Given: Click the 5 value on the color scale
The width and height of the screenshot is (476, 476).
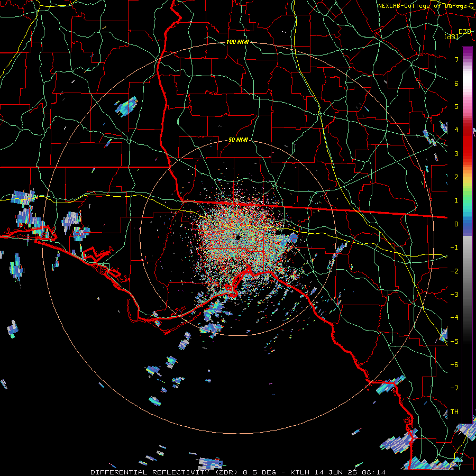Looking at the screenshot, I should tap(456, 106).
